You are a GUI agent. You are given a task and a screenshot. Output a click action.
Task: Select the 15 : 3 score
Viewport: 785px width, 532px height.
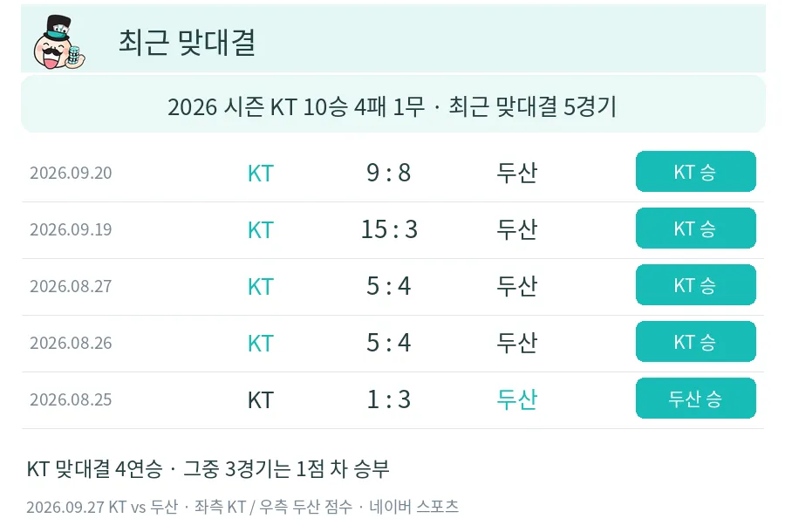[x=389, y=229]
